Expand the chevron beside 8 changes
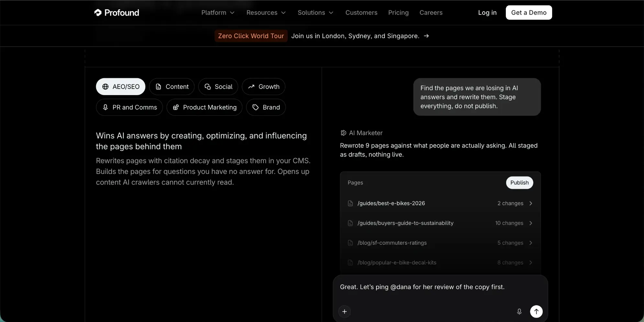This screenshot has width=644, height=322. (531, 263)
